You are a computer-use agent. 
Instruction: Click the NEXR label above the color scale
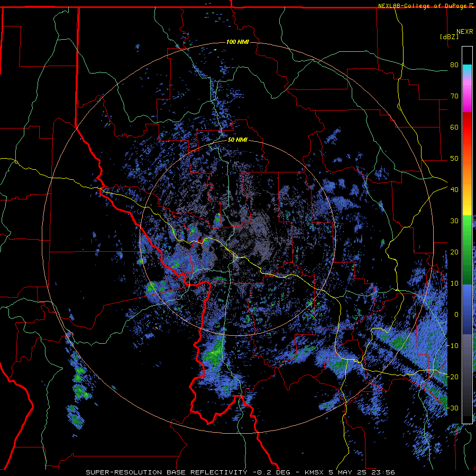click(465, 32)
